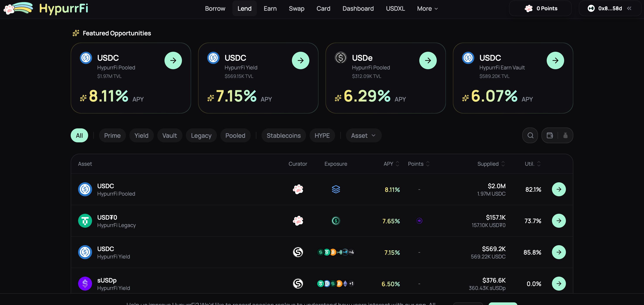This screenshot has width=644, height=305.
Task: Open the search icon above the table
Action: click(530, 135)
